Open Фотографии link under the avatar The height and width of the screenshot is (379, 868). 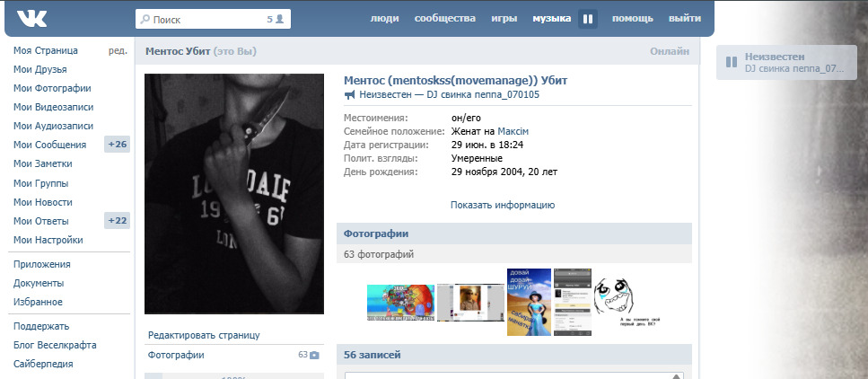point(176,355)
